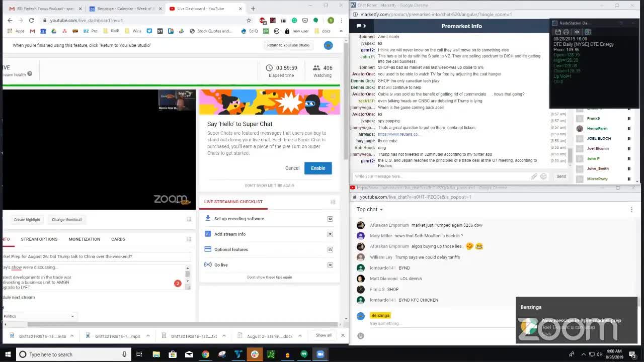The width and height of the screenshot is (644, 362).
Task: Collapse the Add stream info item
Action: point(330,234)
